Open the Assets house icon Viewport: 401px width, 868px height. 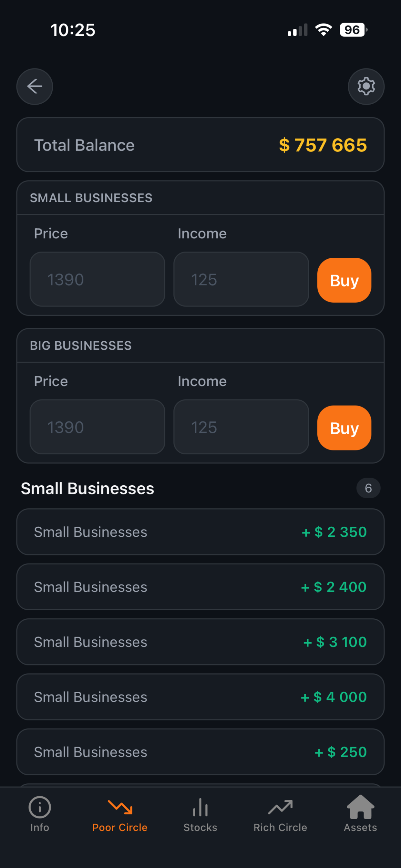361,807
